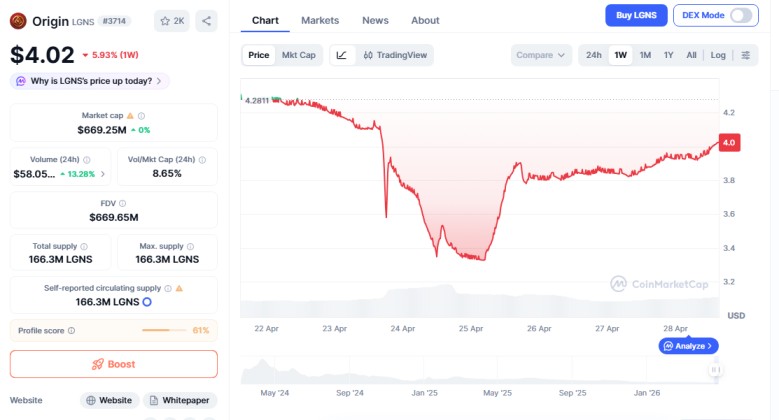Switch chart to Mkt Cap view
The height and width of the screenshot is (420, 779).
pos(298,55)
